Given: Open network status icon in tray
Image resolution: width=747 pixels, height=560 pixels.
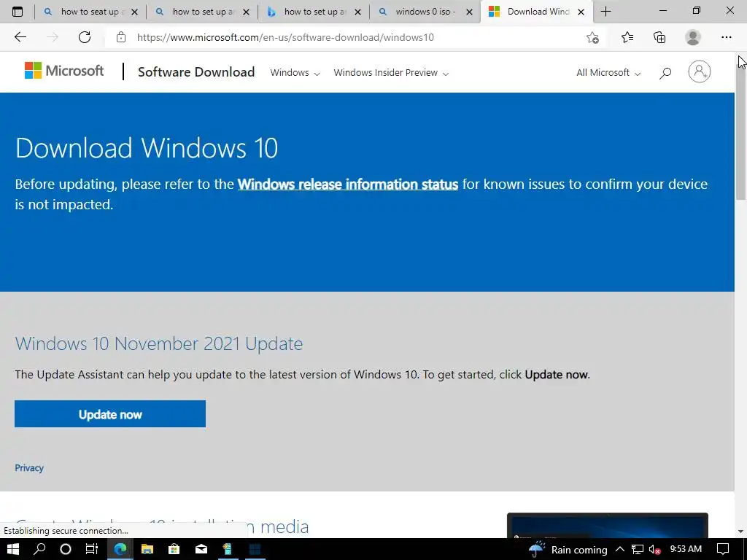Looking at the screenshot, I should click(x=638, y=550).
